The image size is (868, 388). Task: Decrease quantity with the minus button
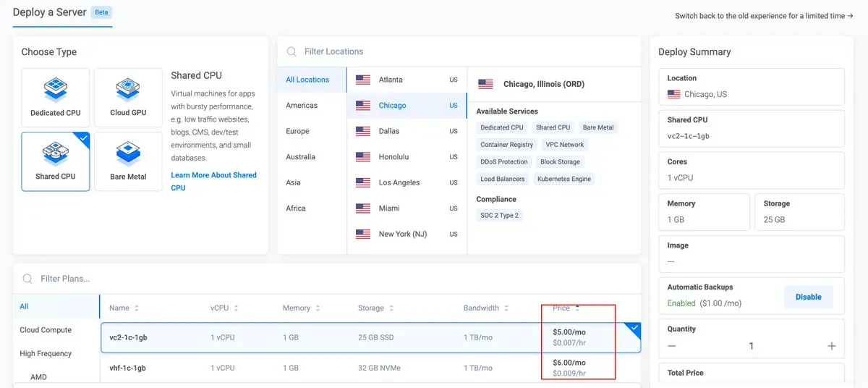(672, 346)
